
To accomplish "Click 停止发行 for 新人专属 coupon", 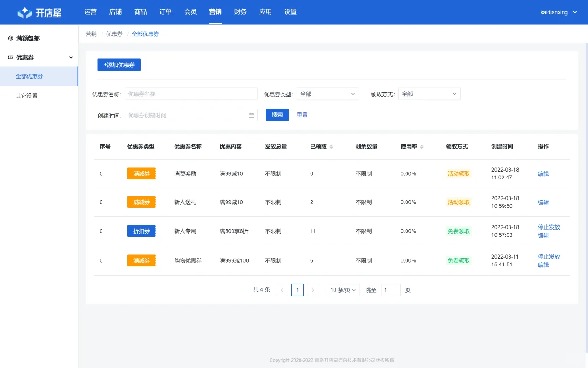I will [x=548, y=227].
